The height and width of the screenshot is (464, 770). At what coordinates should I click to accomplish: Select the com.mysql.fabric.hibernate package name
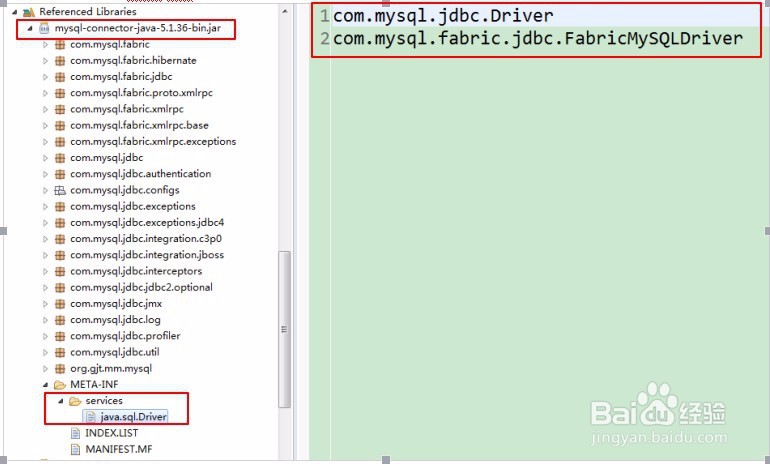point(133,61)
